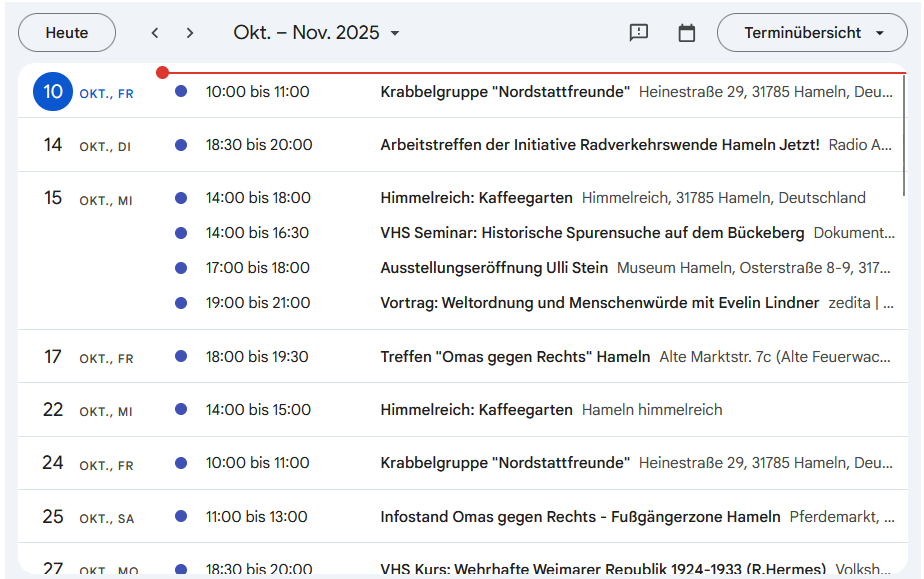Click blue dot beside Infostand Omas gegen Rechts
The image size is (924, 579).
181,517
